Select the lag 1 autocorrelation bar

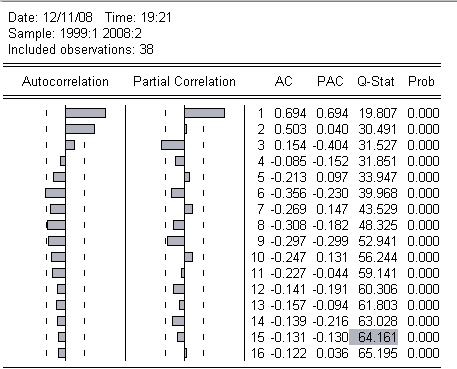pos(86,113)
